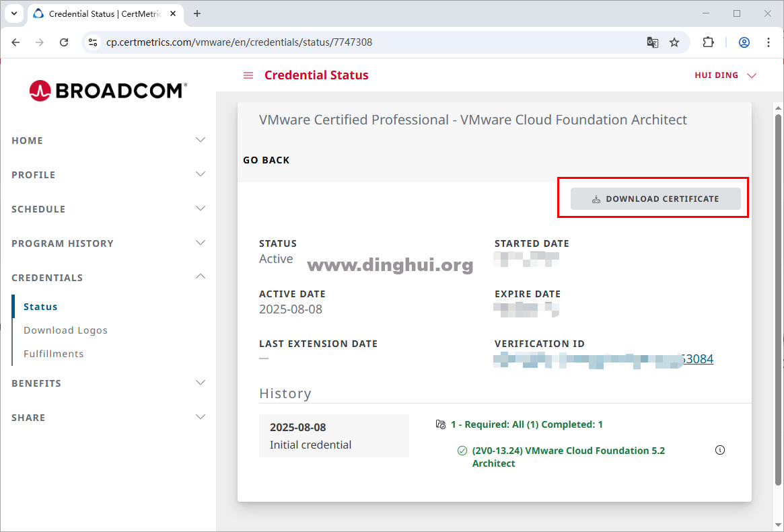
Task: Select the 2025-08-08 Initial credential history entry
Action: point(334,436)
